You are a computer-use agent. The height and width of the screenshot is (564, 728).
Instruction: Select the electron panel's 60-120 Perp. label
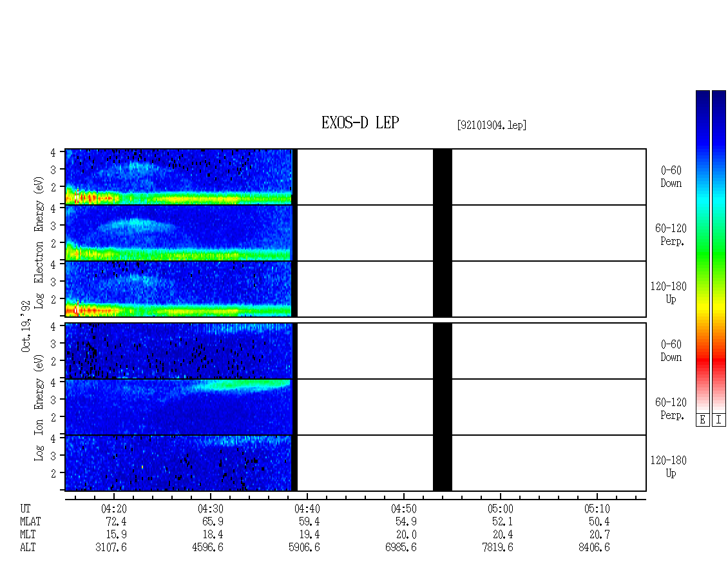coord(671,235)
